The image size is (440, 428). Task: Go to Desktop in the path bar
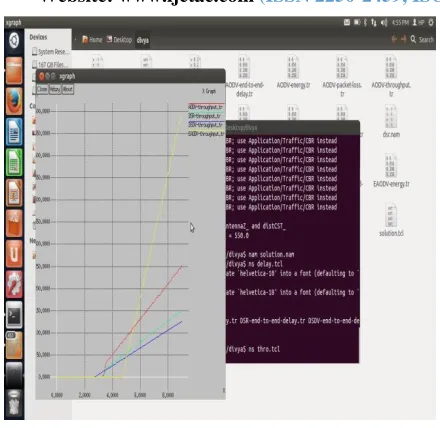tap(119, 40)
